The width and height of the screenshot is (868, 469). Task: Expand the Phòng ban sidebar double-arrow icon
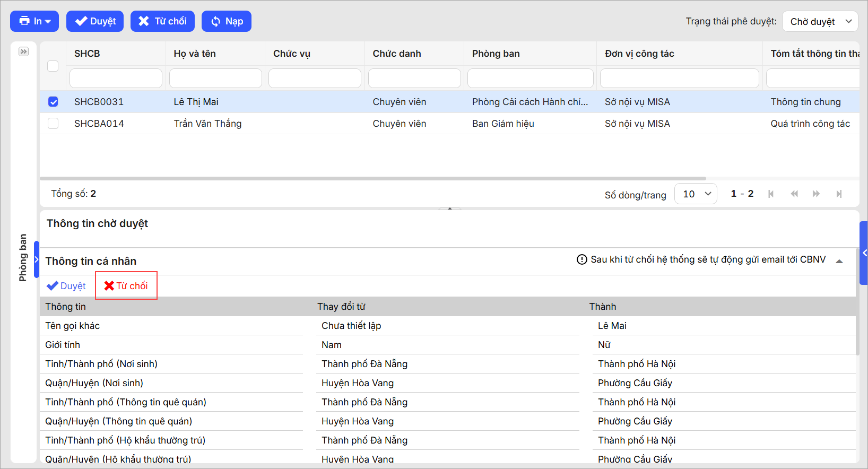click(x=23, y=51)
